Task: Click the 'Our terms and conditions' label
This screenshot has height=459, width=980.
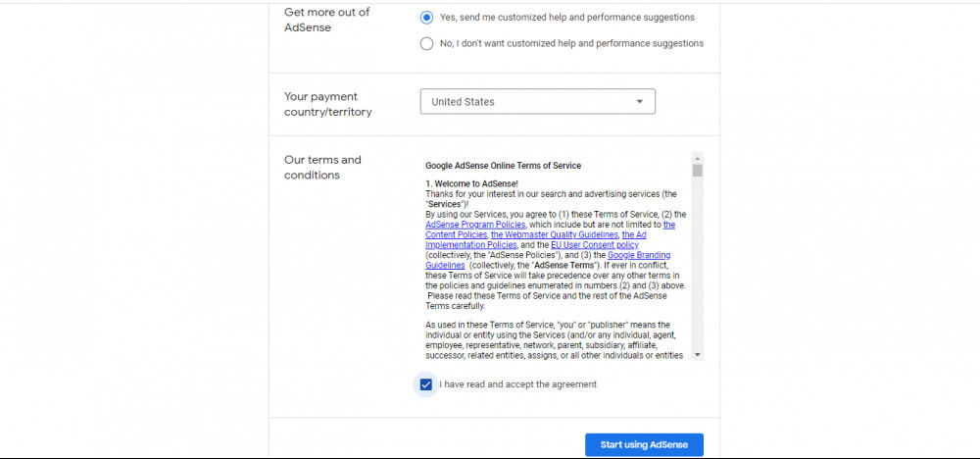Action: [322, 168]
